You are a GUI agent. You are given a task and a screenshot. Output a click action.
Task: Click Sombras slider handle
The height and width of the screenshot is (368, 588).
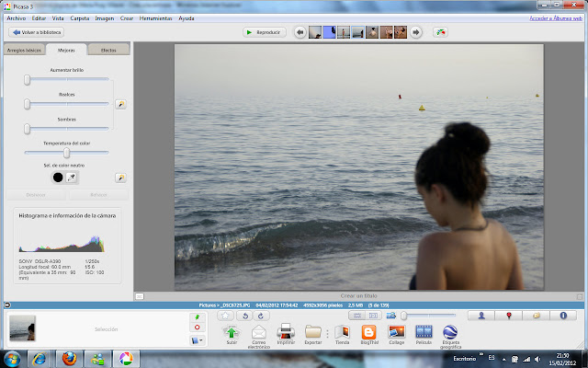click(x=27, y=129)
